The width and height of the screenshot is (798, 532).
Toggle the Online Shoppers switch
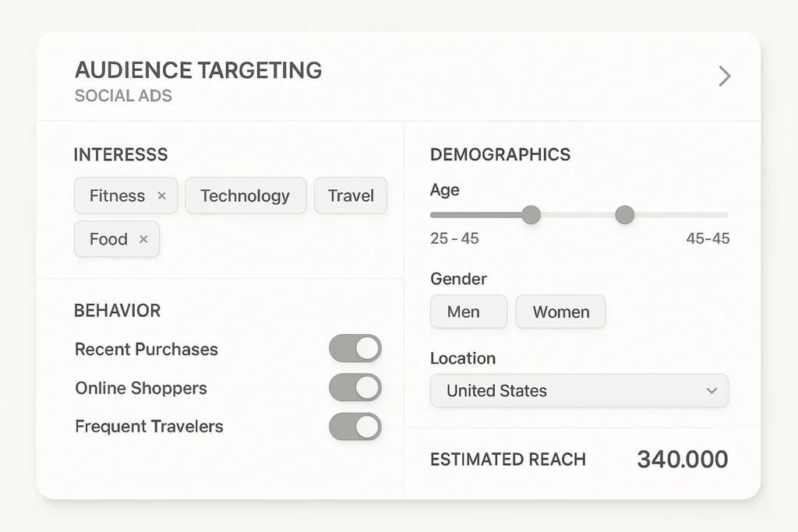click(x=355, y=387)
